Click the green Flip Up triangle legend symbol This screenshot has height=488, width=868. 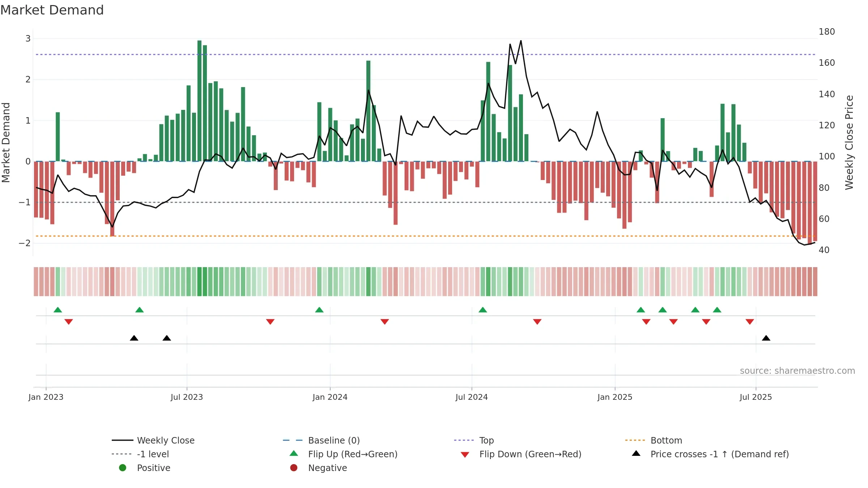tap(294, 453)
